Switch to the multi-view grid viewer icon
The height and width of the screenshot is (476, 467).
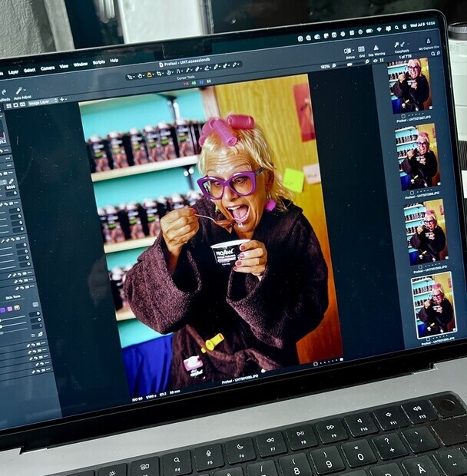point(8,106)
